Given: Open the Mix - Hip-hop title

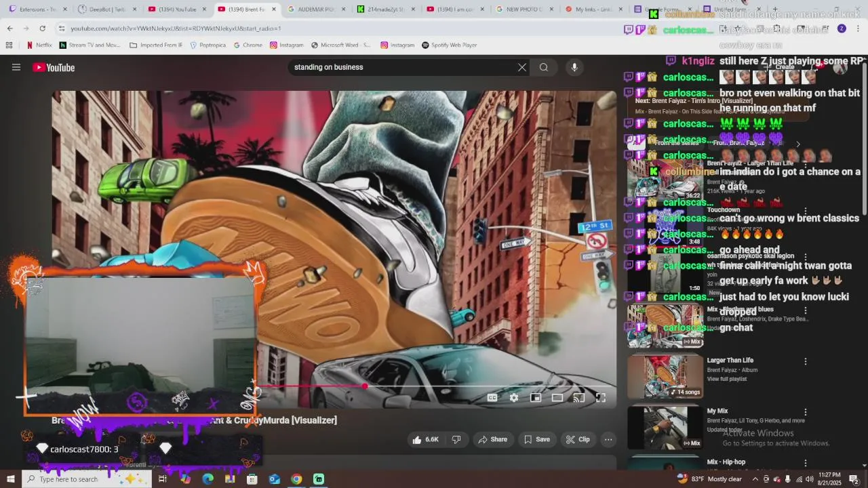Looking at the screenshot, I should (x=726, y=462).
